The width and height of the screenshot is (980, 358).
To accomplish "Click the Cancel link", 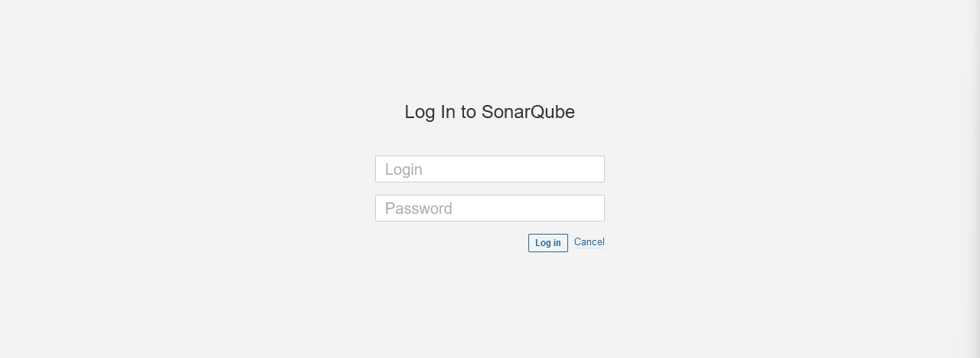I will coord(589,242).
